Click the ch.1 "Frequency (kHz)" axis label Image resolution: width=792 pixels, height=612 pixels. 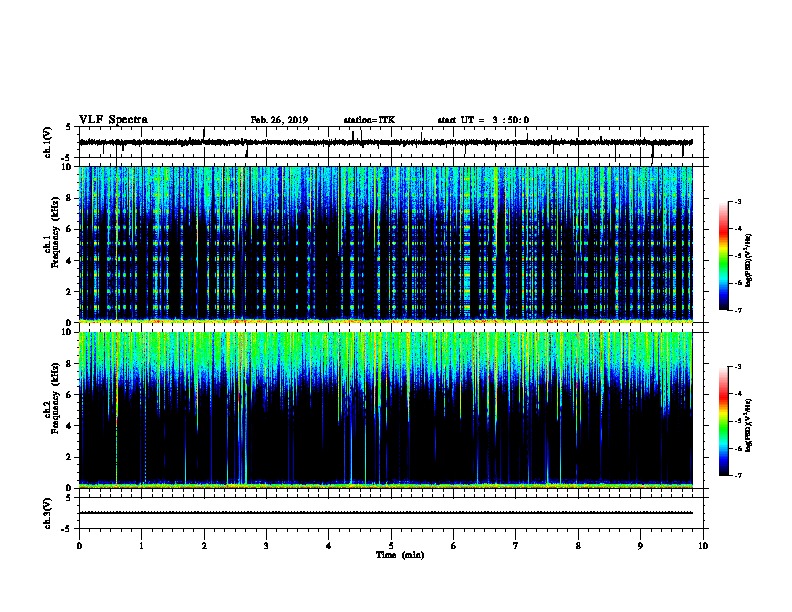pyautogui.click(x=55, y=233)
